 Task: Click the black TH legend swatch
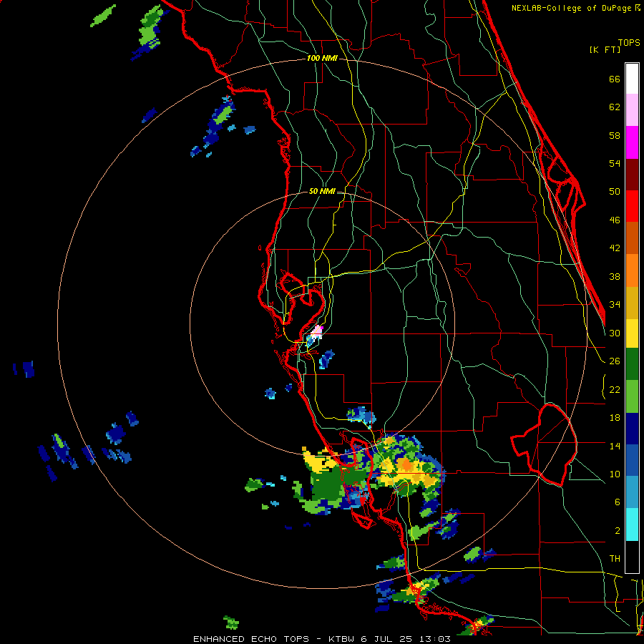(632, 557)
